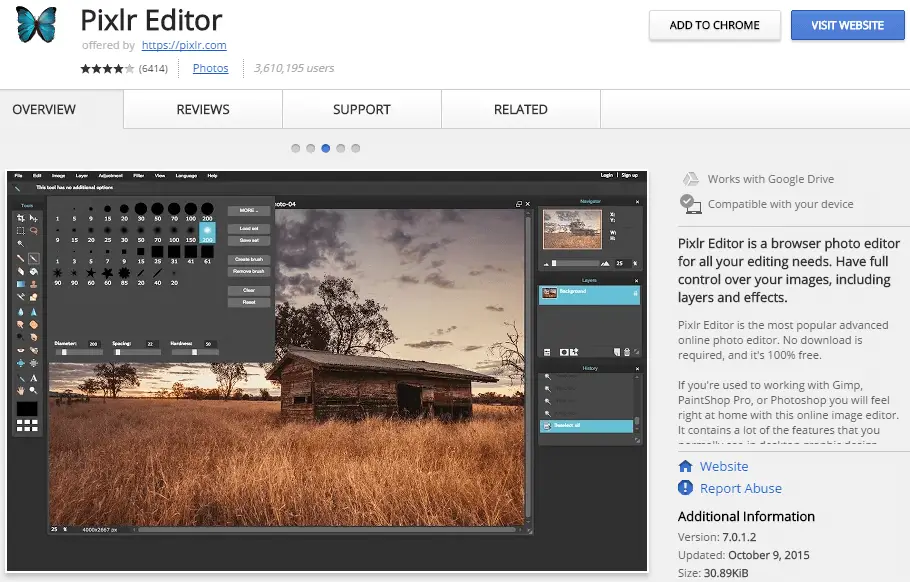Select the Zoom magnifier tool
This screenshot has height=582, width=910.
tap(34, 391)
